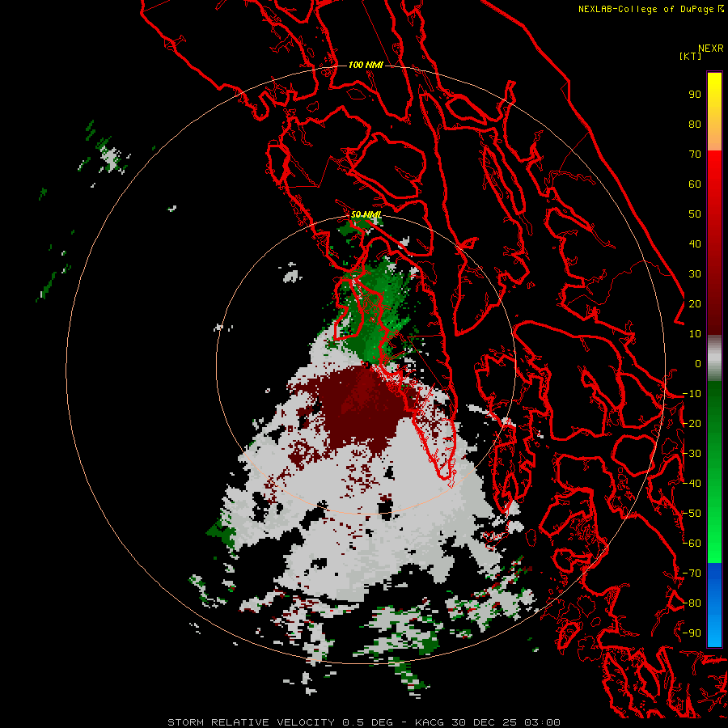This screenshot has height=728, width=728.
Task: Click the gray zero-velocity segment of the color bar
Action: tap(714, 358)
